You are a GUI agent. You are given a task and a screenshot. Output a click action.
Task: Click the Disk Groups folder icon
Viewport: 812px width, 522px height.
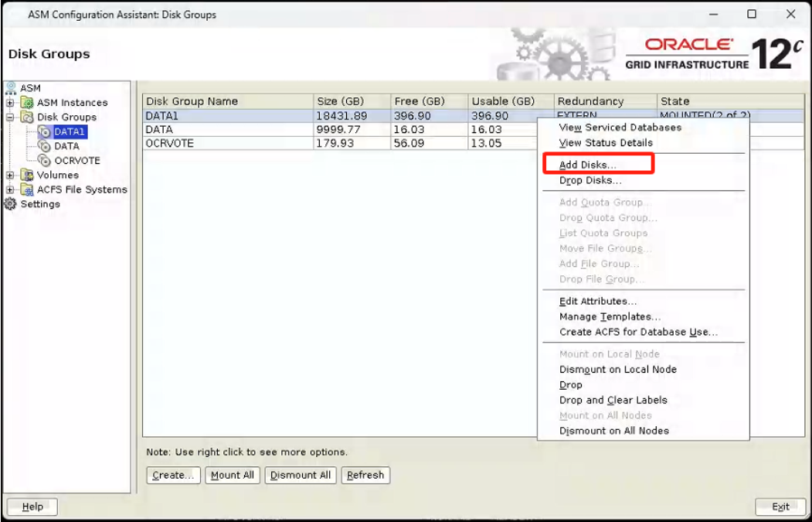(28, 117)
